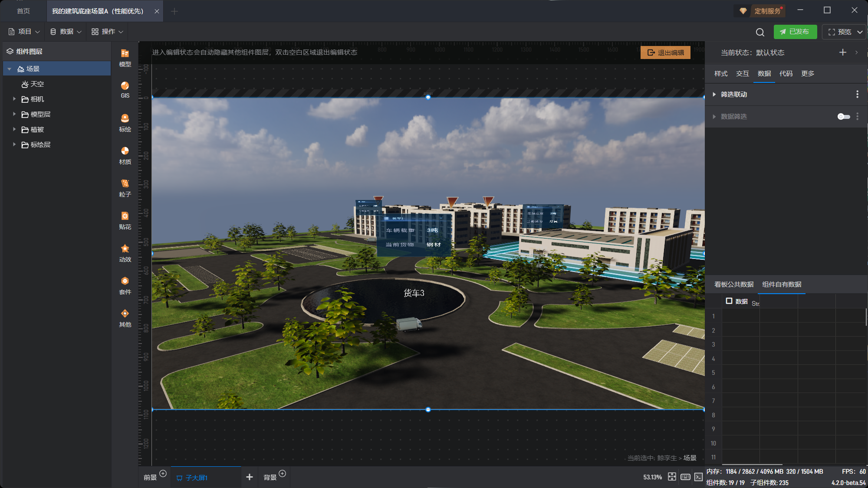Switch to the 交互 tab
Image resolution: width=868 pixels, height=488 pixels.
point(742,74)
